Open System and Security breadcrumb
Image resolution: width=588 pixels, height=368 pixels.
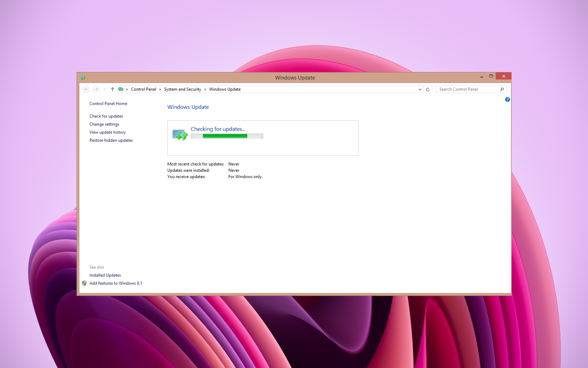click(183, 89)
